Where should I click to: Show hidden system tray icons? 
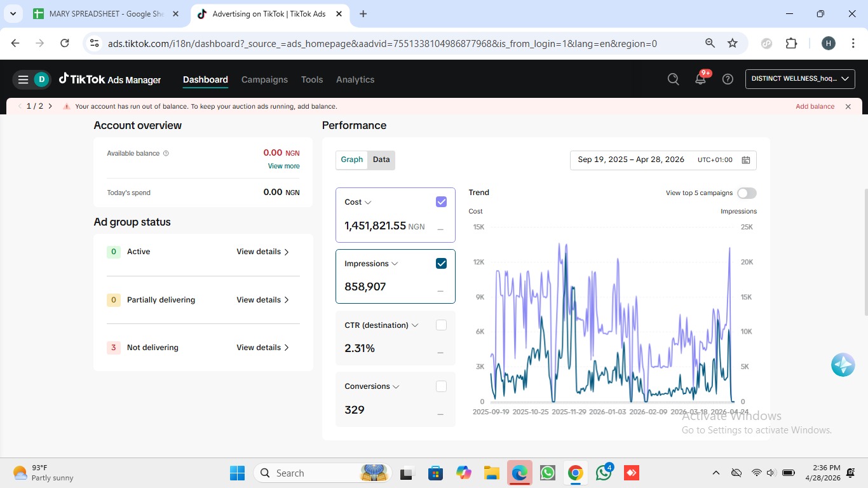tap(715, 473)
